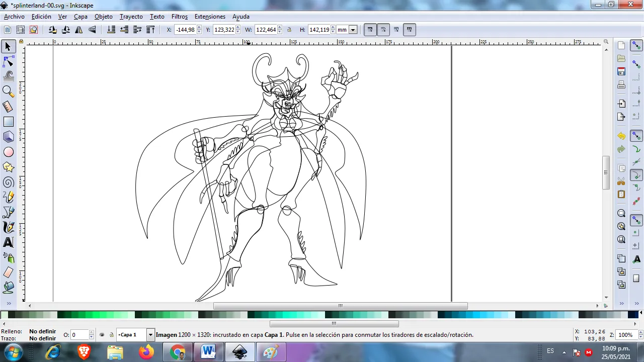Select the Calligraphy tool

[x=8, y=227]
